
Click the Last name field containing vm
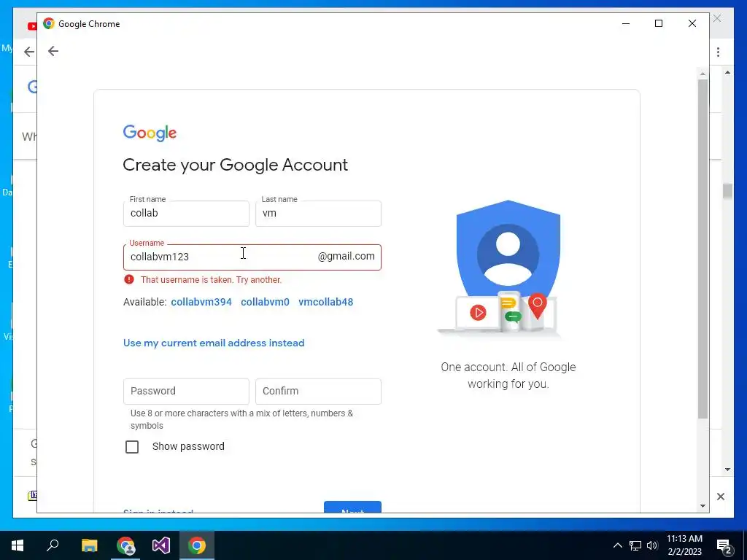318,214
